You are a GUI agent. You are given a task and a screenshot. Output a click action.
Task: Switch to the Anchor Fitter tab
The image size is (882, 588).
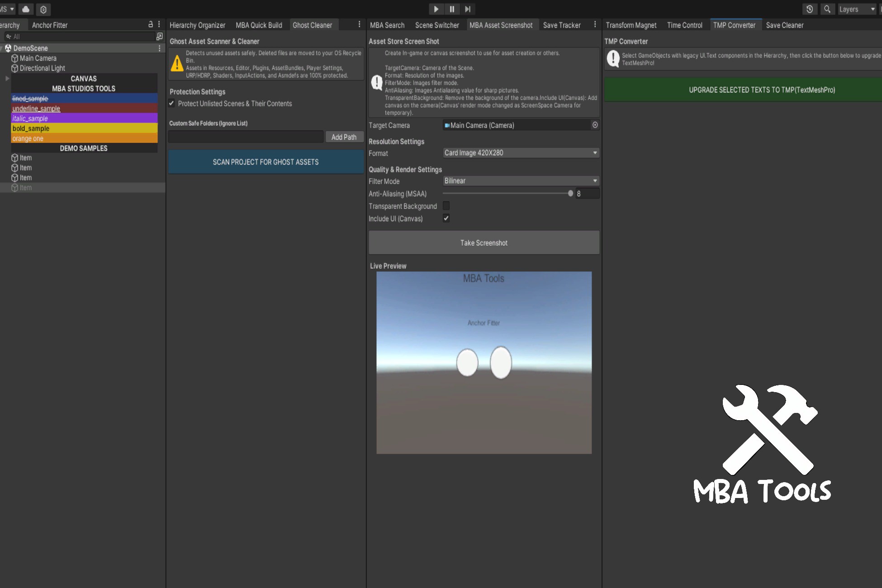(x=50, y=25)
